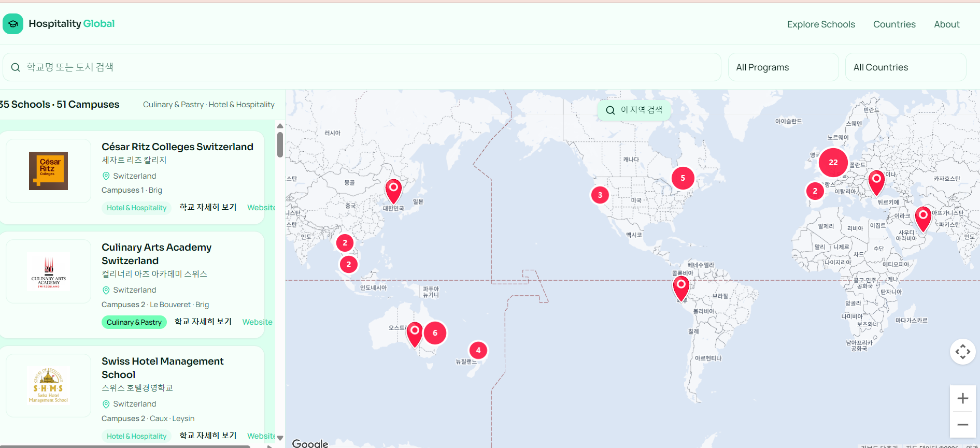
Task: Click the Google logo on the map
Action: coord(310,443)
